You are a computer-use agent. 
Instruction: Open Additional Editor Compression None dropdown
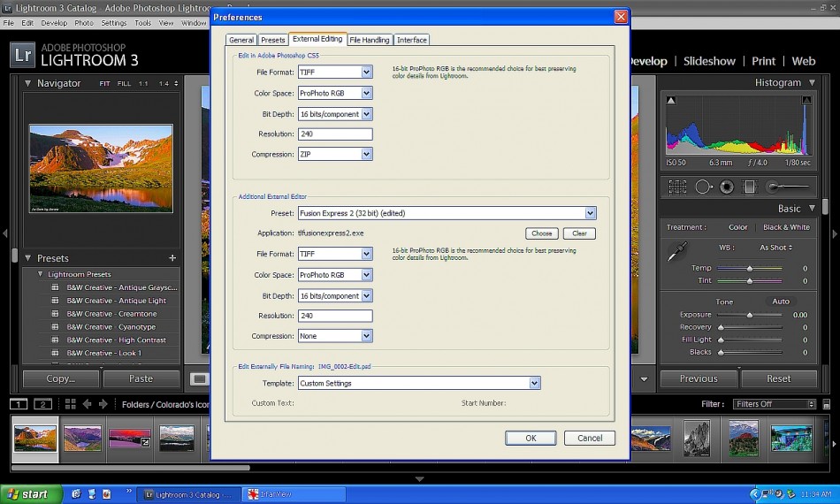(x=335, y=336)
